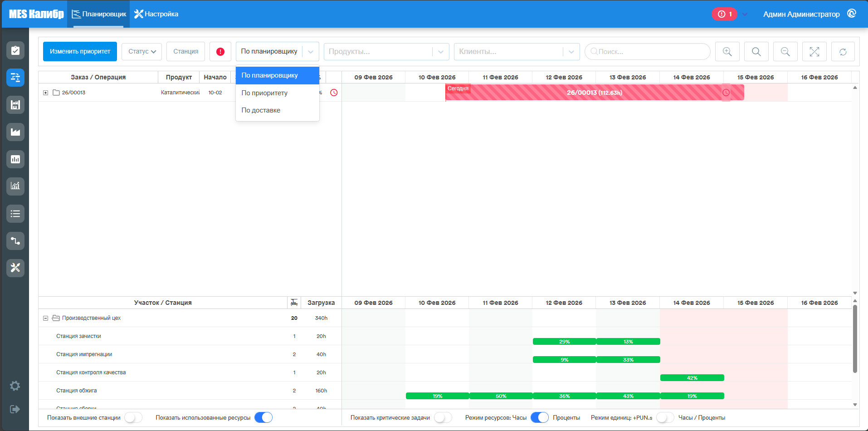Click the logout icon in sidebar
This screenshot has width=868, height=431.
[15, 409]
